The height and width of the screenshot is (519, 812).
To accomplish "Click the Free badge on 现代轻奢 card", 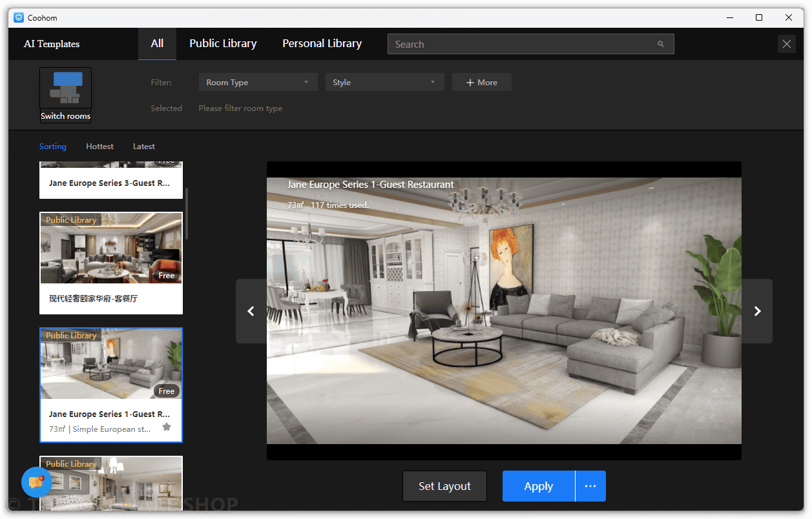I will click(x=167, y=276).
